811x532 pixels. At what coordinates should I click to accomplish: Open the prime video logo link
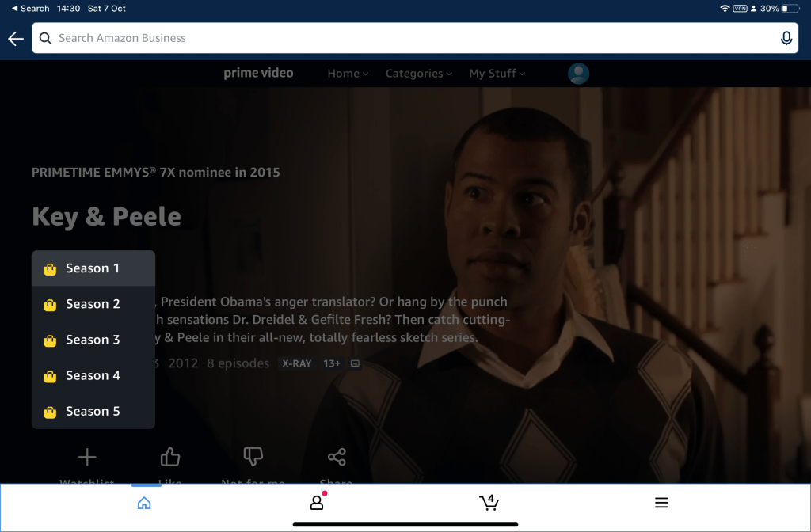click(x=258, y=73)
